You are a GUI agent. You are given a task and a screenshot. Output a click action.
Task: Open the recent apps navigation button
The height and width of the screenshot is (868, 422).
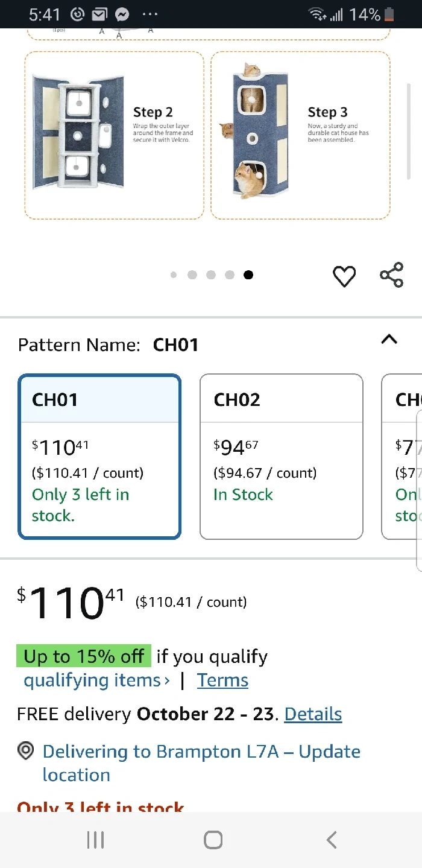click(x=95, y=840)
